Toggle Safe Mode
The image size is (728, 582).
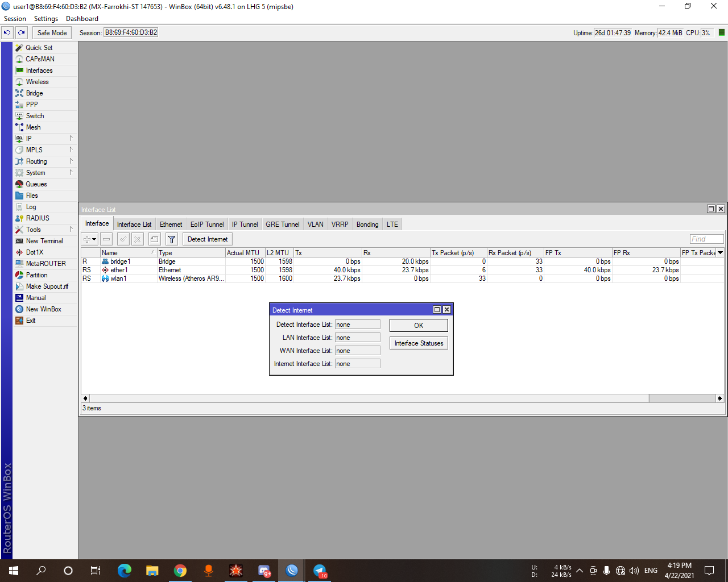click(51, 32)
